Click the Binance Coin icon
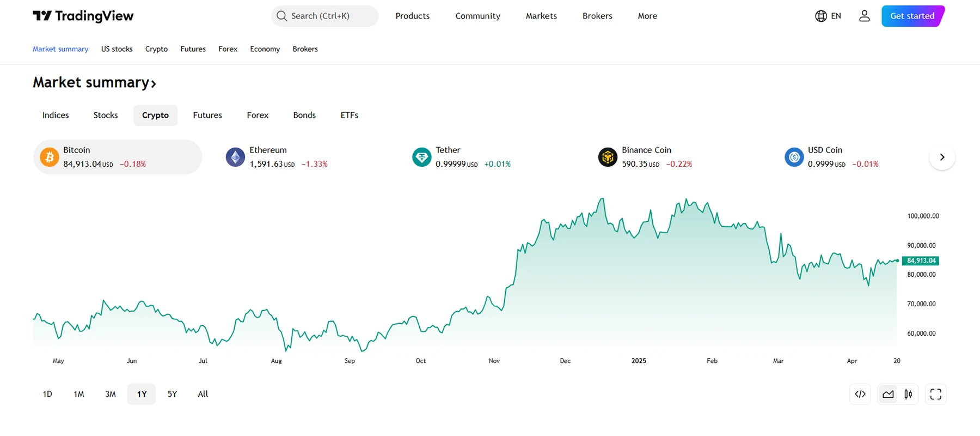Image resolution: width=980 pixels, height=436 pixels. (608, 158)
